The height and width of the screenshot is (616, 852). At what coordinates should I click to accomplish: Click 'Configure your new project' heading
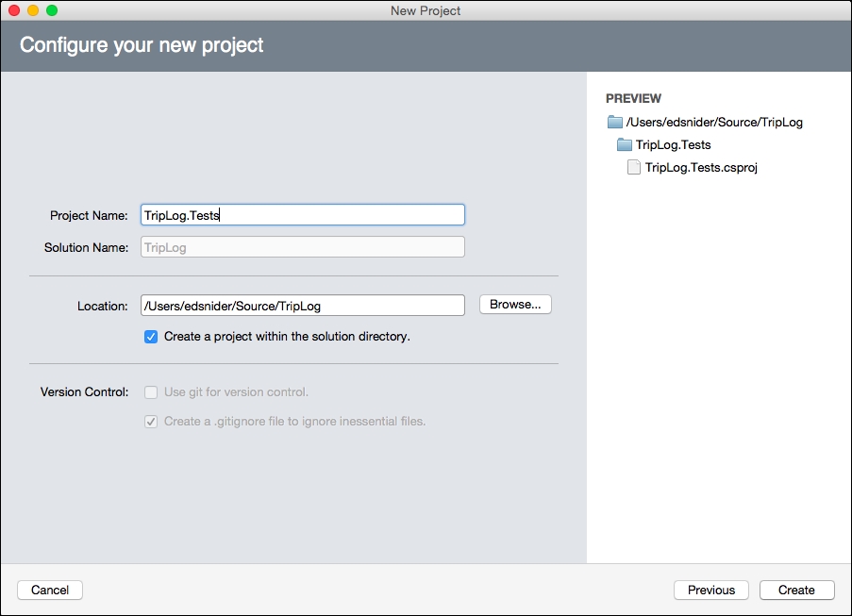pyautogui.click(x=142, y=45)
